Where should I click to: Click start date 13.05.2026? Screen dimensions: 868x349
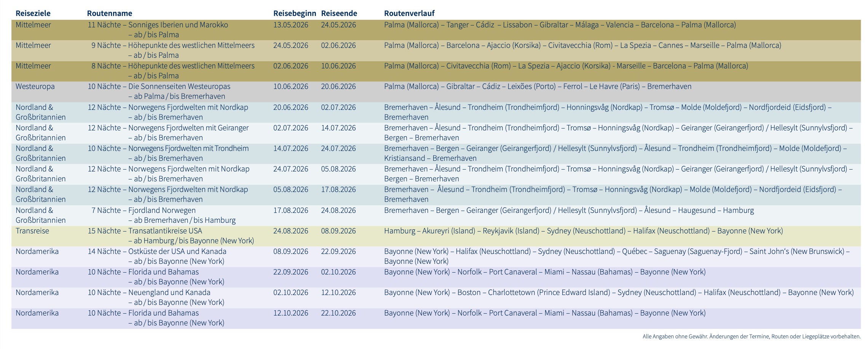click(x=290, y=25)
